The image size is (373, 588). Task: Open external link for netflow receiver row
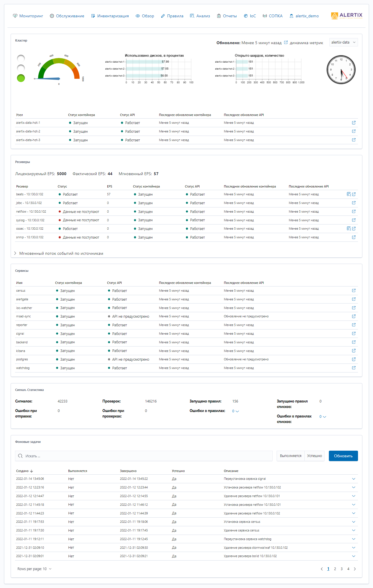[x=354, y=211]
